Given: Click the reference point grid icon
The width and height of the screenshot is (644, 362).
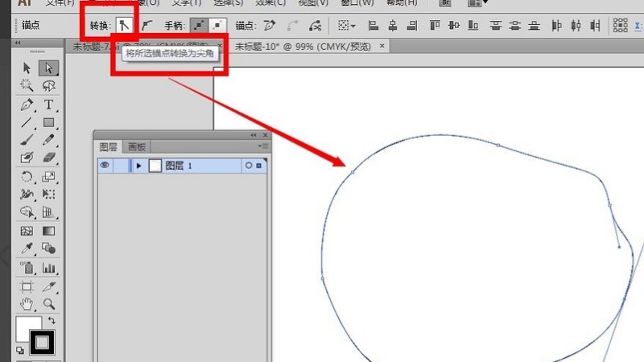Looking at the screenshot, I should pos(620,26).
